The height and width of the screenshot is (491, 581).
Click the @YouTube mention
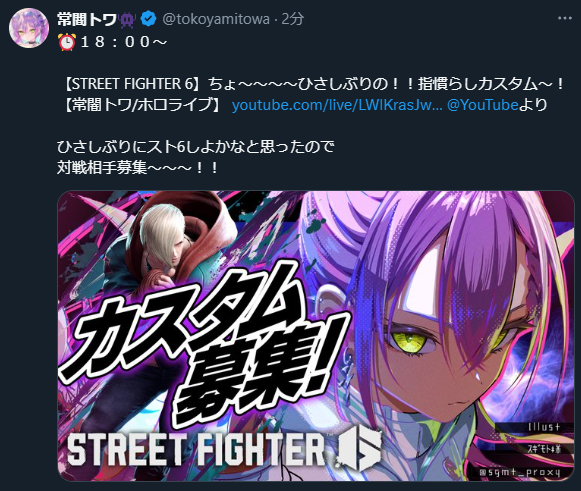pyautogui.click(x=482, y=105)
